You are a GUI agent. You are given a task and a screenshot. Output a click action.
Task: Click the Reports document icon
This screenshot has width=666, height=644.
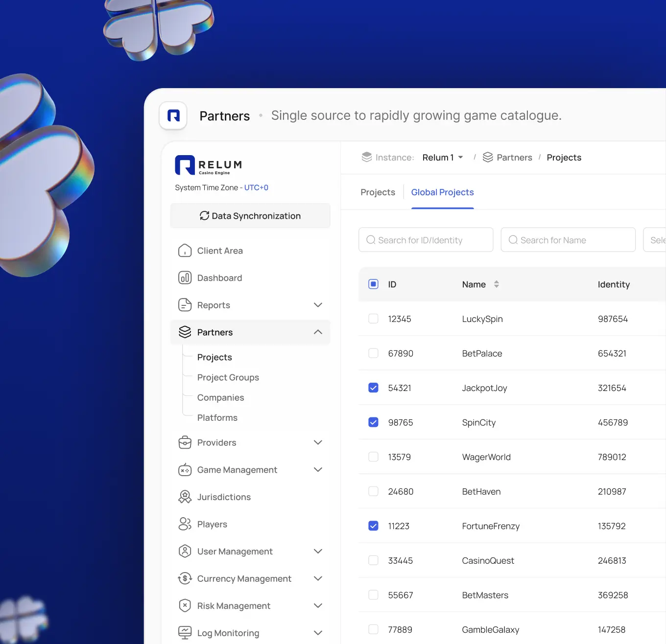[185, 305]
